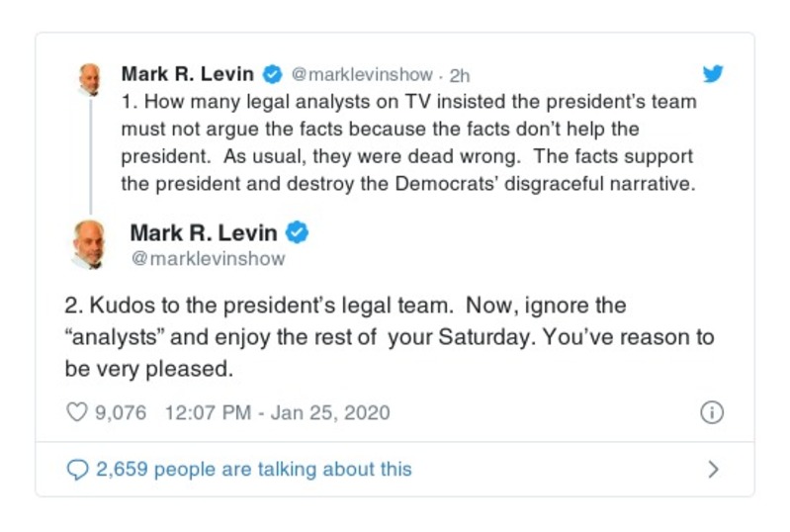Click @marklevinshow handle next to 2h
The image size is (790, 532).
[362, 75]
